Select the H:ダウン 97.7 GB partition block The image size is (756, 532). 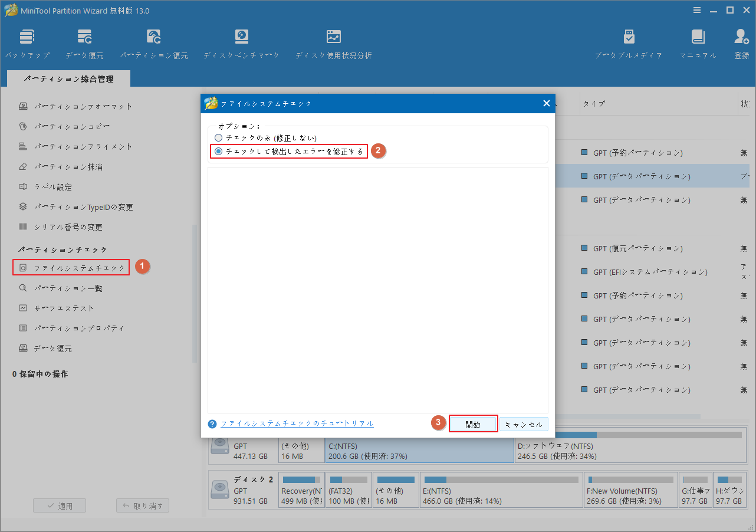click(729, 491)
